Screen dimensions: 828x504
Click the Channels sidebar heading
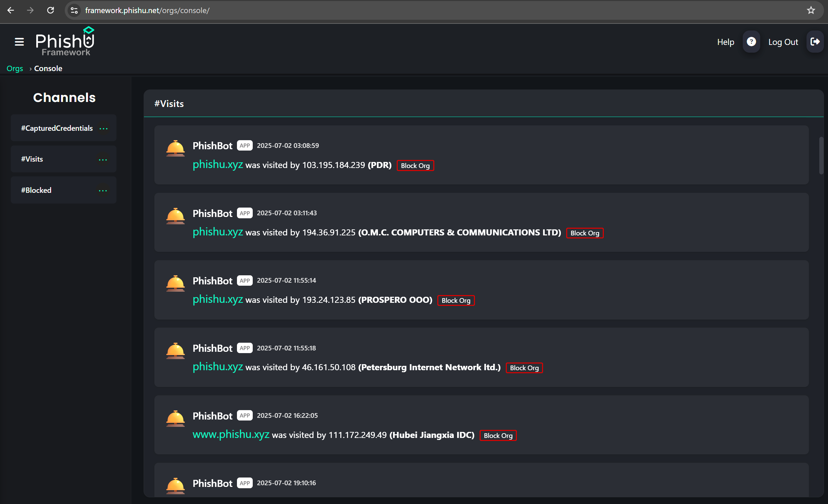click(x=64, y=97)
